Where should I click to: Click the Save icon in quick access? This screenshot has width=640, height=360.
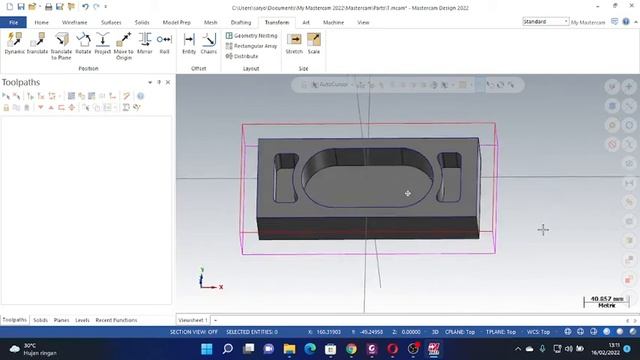(21, 7)
